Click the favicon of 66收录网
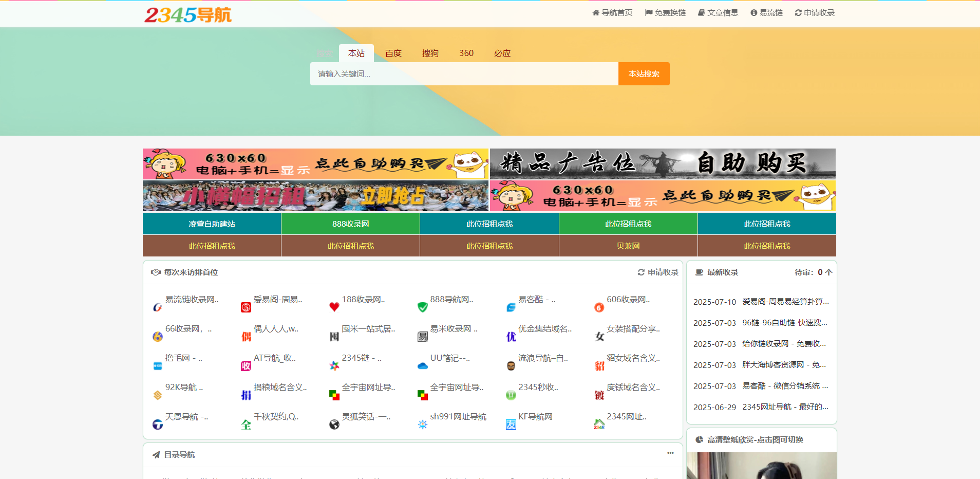The image size is (980, 479). coord(158,337)
